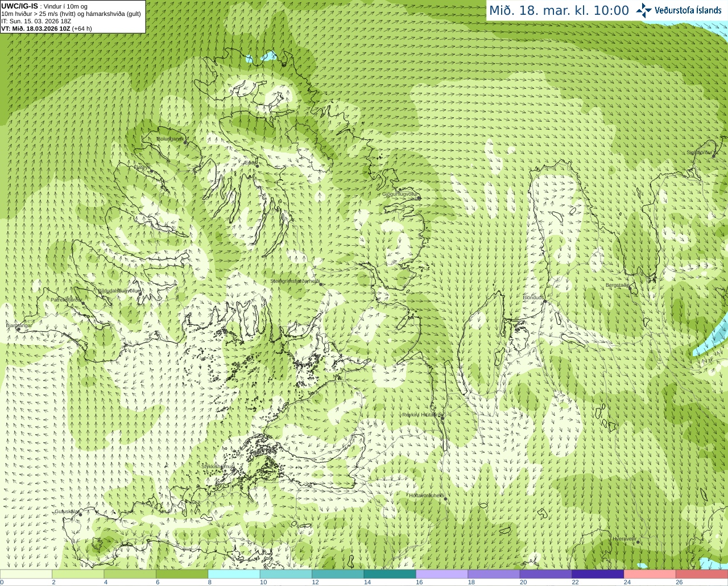Click the Bolungarvík place label
The image size is (728, 586).
point(169,139)
